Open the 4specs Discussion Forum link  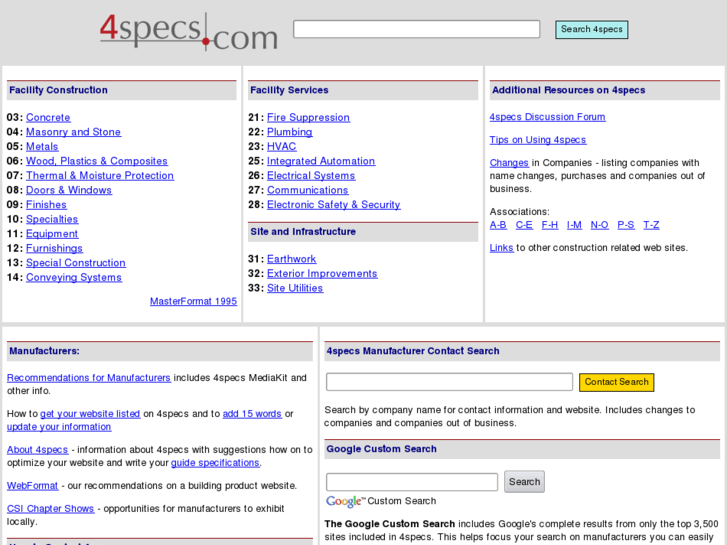point(548,117)
